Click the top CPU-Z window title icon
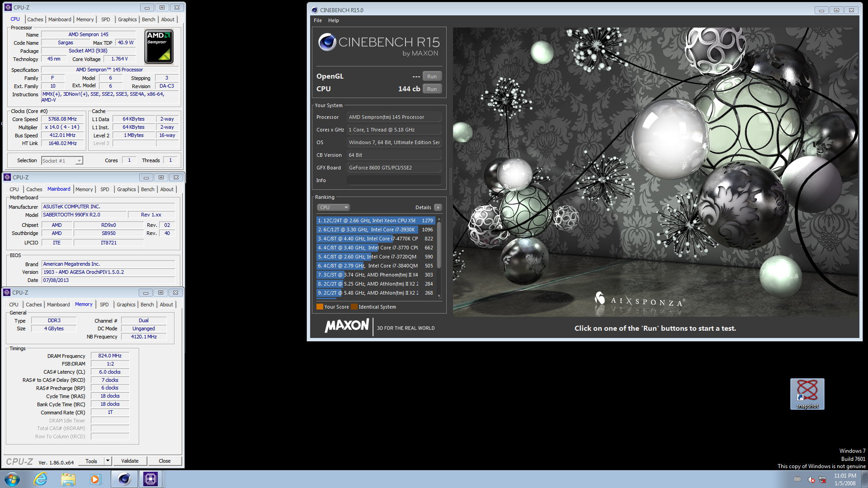 tap(8, 7)
